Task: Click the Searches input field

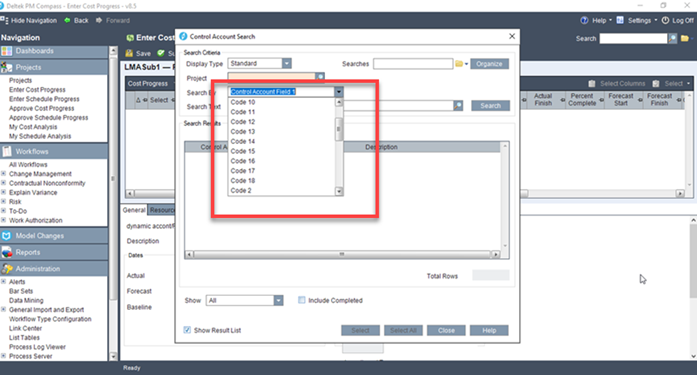Action: pos(413,64)
